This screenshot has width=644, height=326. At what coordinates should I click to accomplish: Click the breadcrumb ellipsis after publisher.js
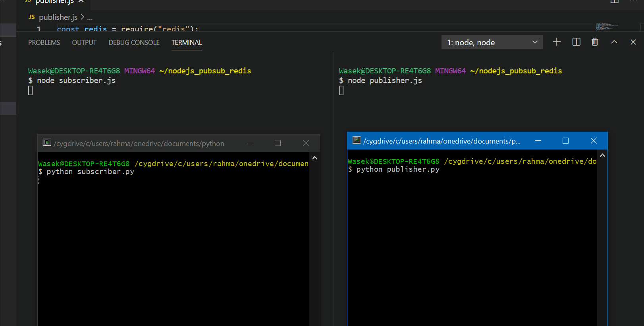click(90, 17)
